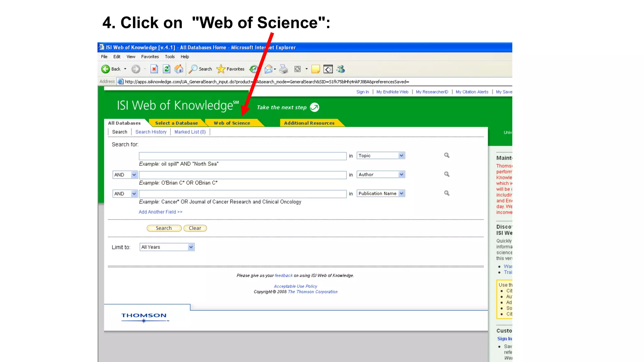Image resolution: width=644 pixels, height=362 pixels.
Task: Click the Refresh page icon
Action: point(167,69)
